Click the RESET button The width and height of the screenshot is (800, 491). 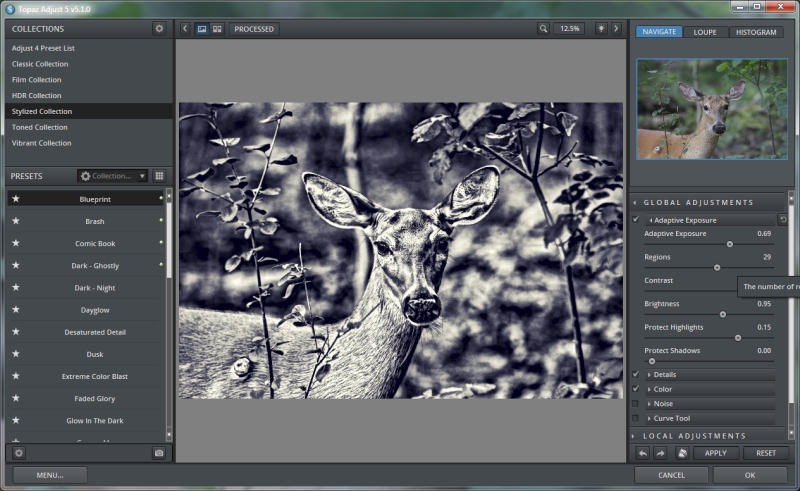pyautogui.click(x=766, y=453)
